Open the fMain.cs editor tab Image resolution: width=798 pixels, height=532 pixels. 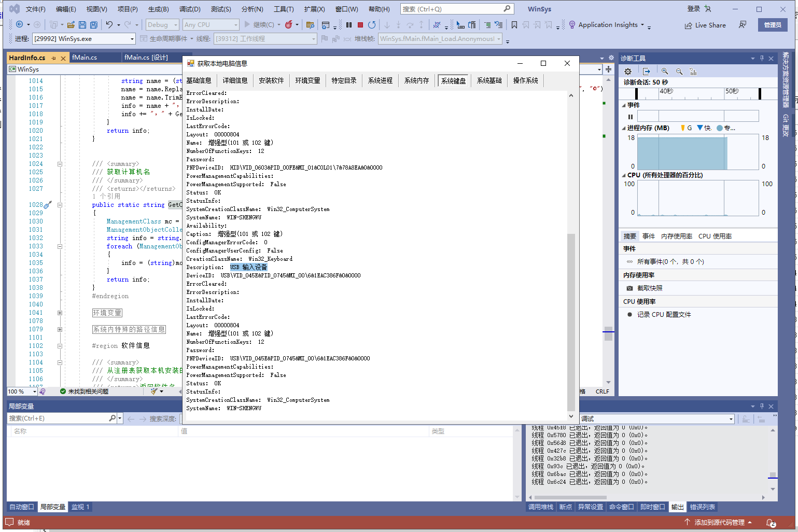pyautogui.click(x=85, y=58)
